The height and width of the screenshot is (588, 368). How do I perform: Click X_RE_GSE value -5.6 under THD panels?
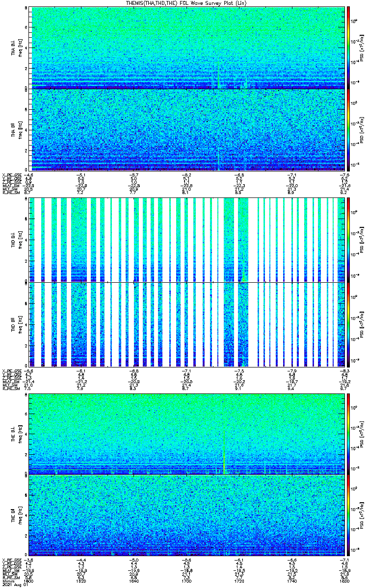click(29, 371)
